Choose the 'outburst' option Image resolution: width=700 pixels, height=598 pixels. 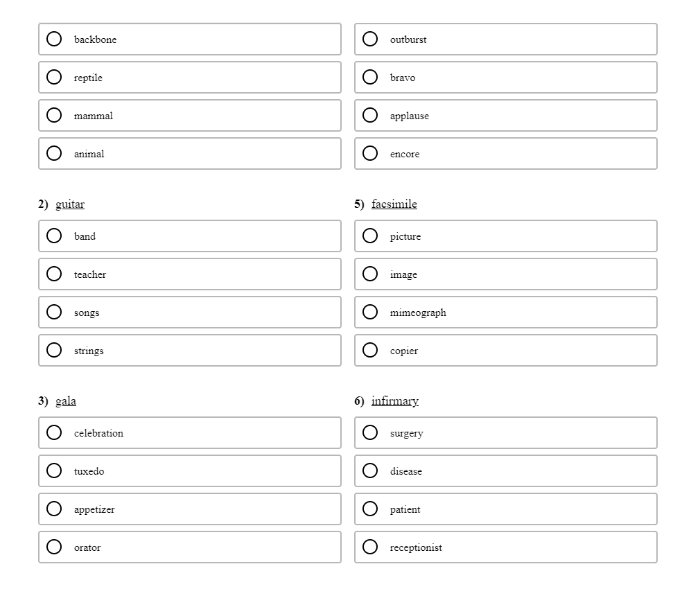tap(370, 39)
